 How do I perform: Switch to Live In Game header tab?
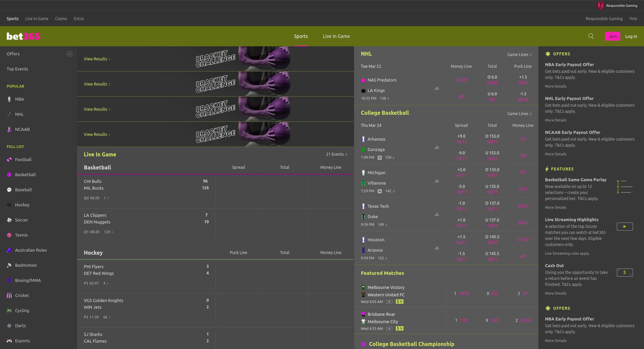(336, 36)
